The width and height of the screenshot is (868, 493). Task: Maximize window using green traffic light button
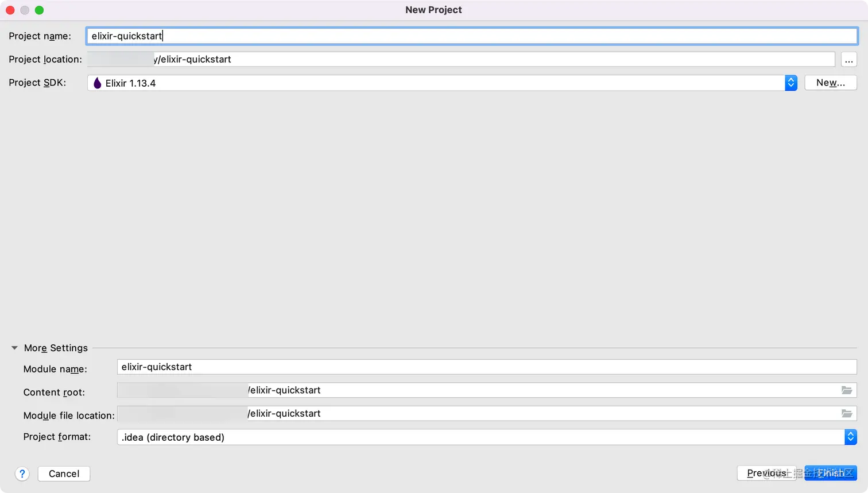(39, 10)
